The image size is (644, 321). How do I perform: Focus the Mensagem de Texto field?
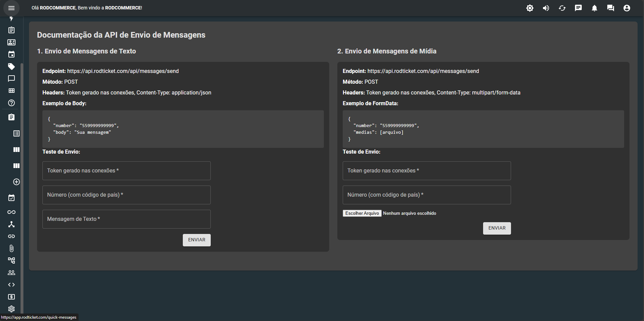(x=127, y=219)
